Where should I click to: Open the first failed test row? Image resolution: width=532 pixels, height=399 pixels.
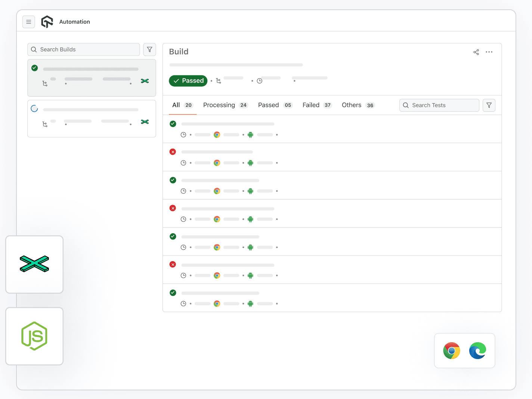point(332,157)
